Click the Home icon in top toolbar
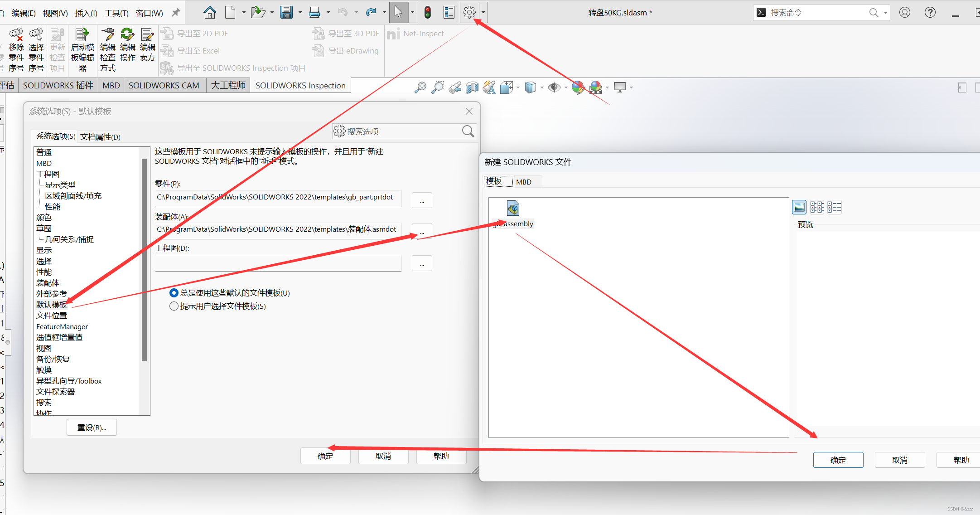This screenshot has height=515, width=980. 209,12
